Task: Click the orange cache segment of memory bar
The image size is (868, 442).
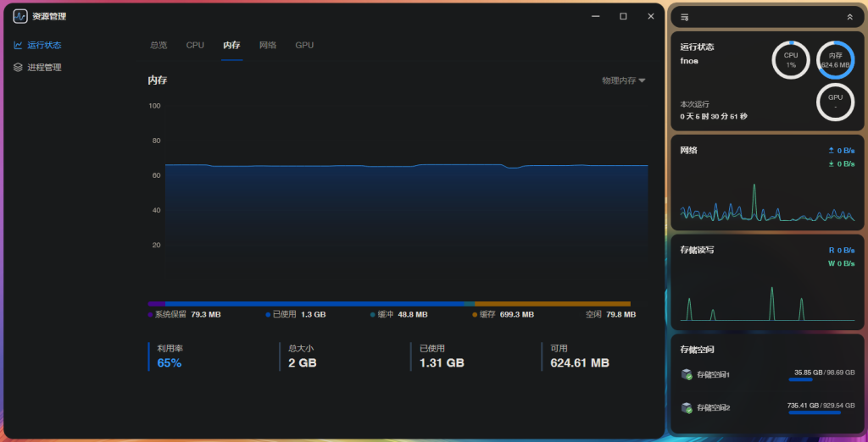Action: click(552, 303)
